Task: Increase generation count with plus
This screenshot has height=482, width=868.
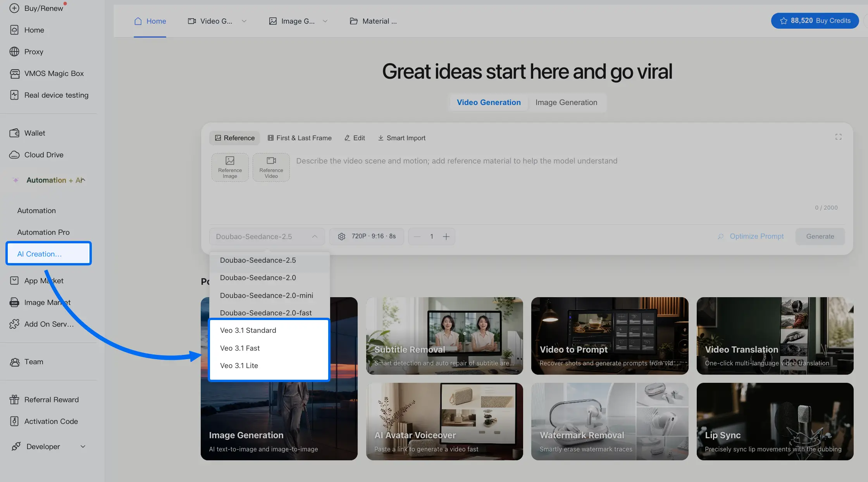Action: click(x=446, y=236)
